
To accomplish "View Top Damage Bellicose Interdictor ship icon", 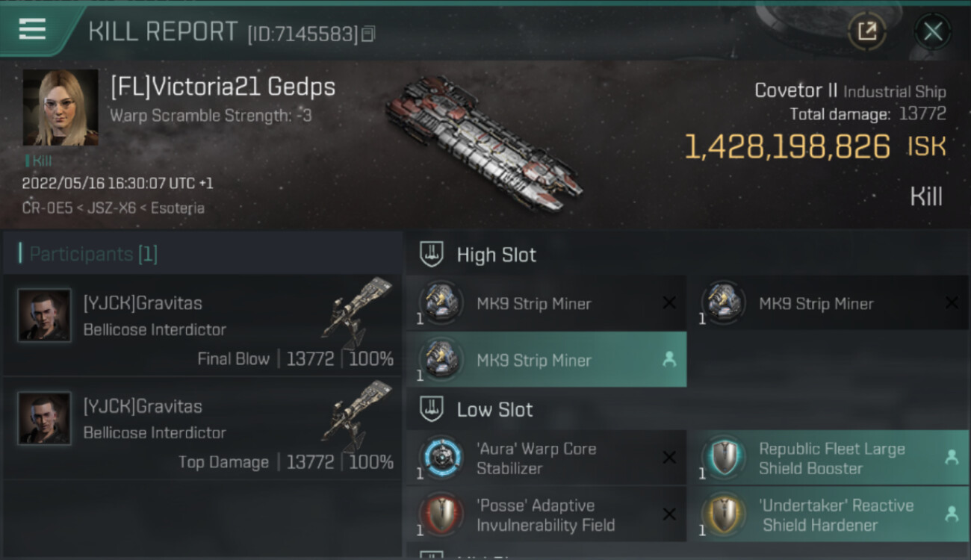I will [357, 414].
